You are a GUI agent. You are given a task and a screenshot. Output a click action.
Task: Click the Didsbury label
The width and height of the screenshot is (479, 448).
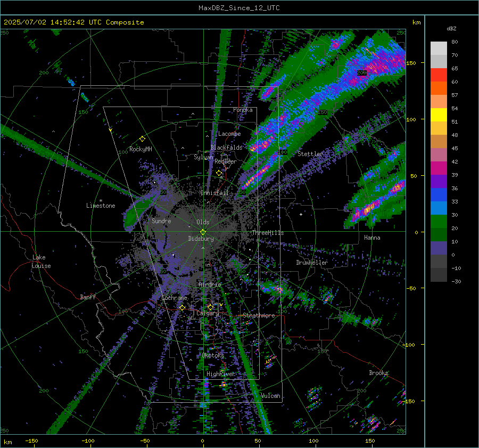(x=201, y=239)
